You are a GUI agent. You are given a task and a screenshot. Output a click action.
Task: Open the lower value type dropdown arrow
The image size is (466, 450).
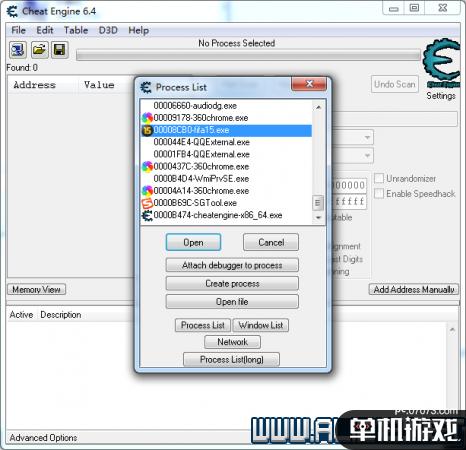click(367, 155)
